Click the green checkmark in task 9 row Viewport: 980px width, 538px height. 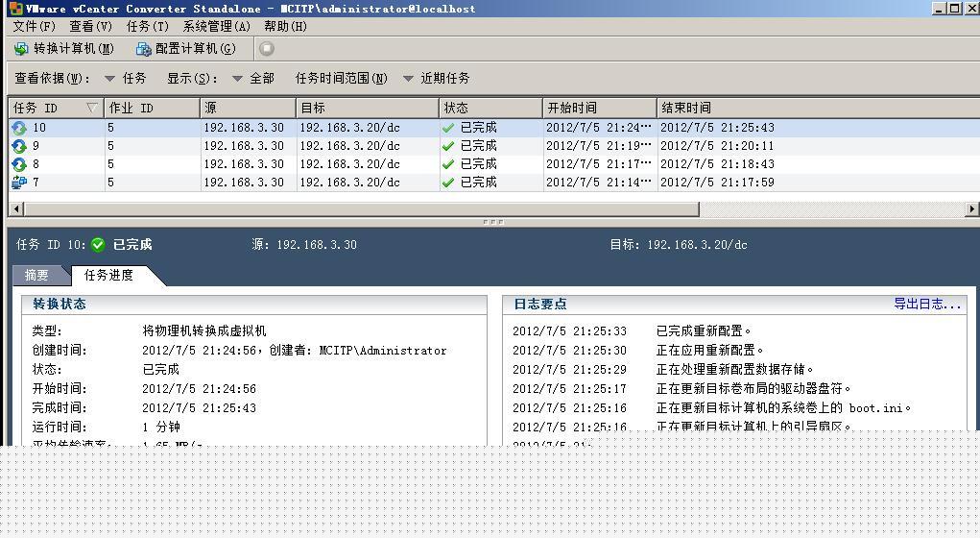[x=448, y=146]
